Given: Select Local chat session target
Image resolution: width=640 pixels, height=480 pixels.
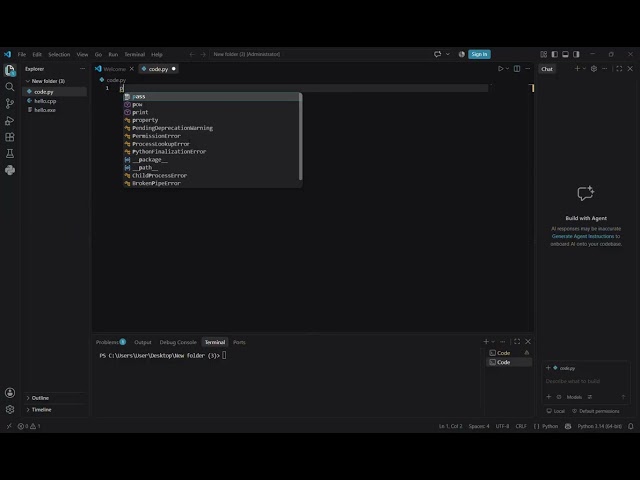Looking at the screenshot, I should pyautogui.click(x=556, y=411).
